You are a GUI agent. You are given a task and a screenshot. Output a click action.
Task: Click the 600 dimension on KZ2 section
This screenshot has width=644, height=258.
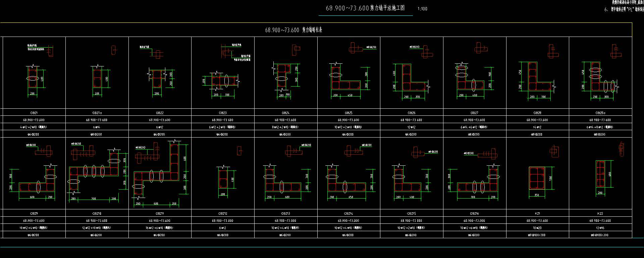610,174
